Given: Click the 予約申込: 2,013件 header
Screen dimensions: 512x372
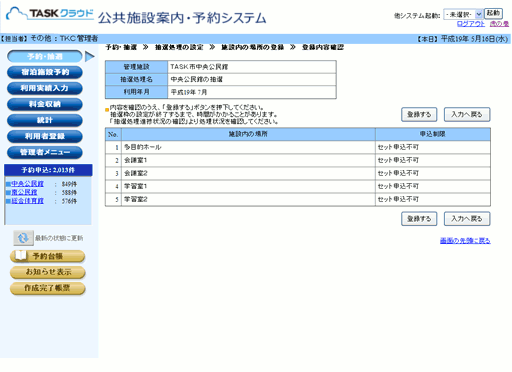Looking at the screenshot, I should coord(48,170).
